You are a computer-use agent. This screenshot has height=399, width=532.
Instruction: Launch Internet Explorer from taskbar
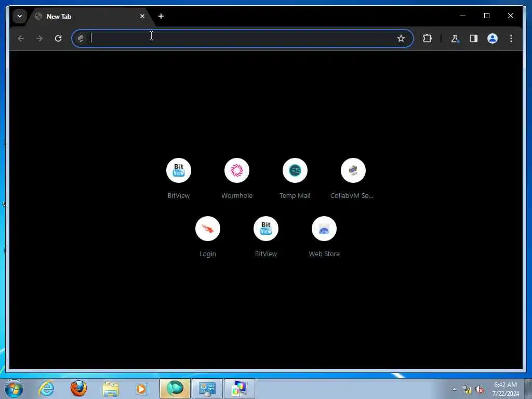tap(46, 389)
